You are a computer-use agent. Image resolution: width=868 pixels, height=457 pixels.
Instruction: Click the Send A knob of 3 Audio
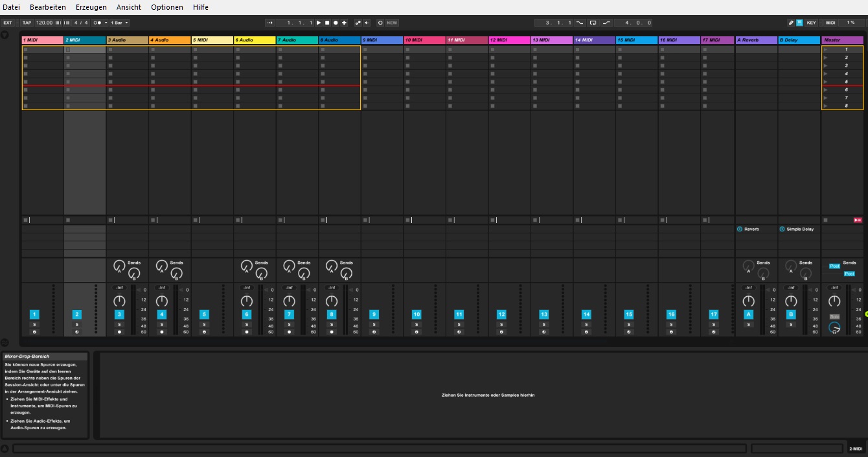tap(119, 265)
